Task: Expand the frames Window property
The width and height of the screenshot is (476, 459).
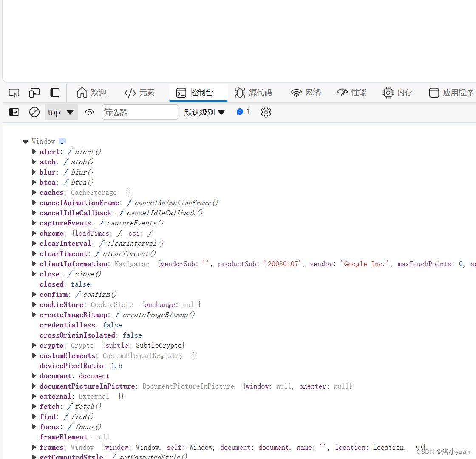Action: point(34,447)
